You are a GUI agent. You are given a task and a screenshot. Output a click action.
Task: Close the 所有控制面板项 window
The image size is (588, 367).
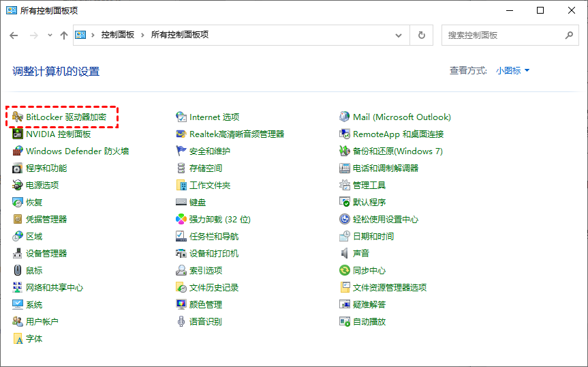pyautogui.click(x=572, y=10)
